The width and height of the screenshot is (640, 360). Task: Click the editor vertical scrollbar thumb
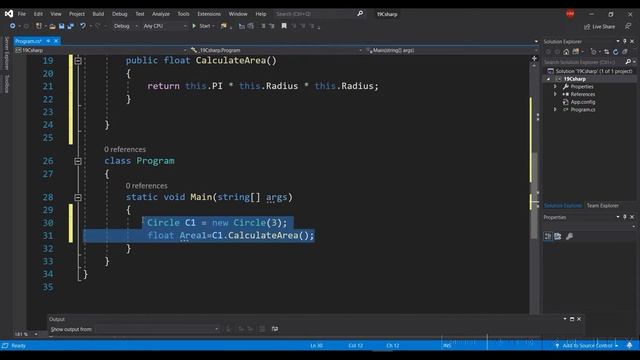[534, 196]
